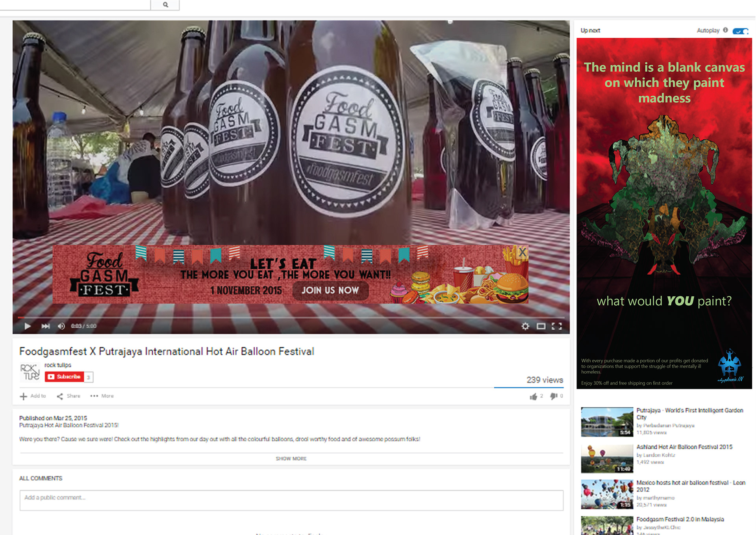Click the Published on Mar 25, 2015 text
Image resolution: width=756 pixels, height=535 pixels.
pos(53,418)
